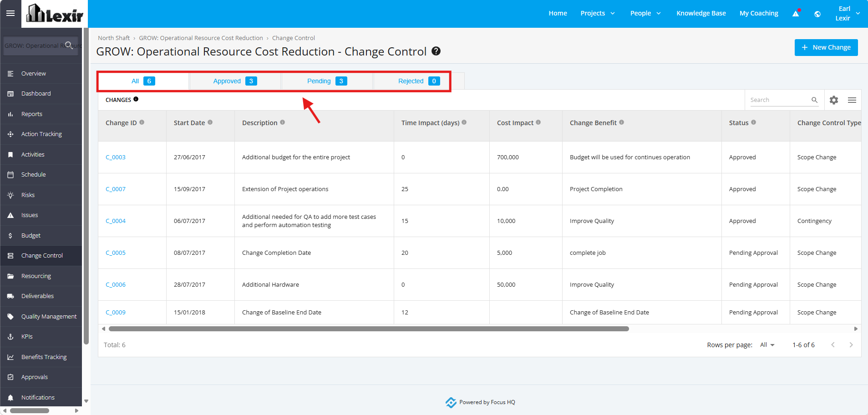This screenshot has height=415, width=868.
Task: Open the Rows per page dropdown
Action: [767, 345]
